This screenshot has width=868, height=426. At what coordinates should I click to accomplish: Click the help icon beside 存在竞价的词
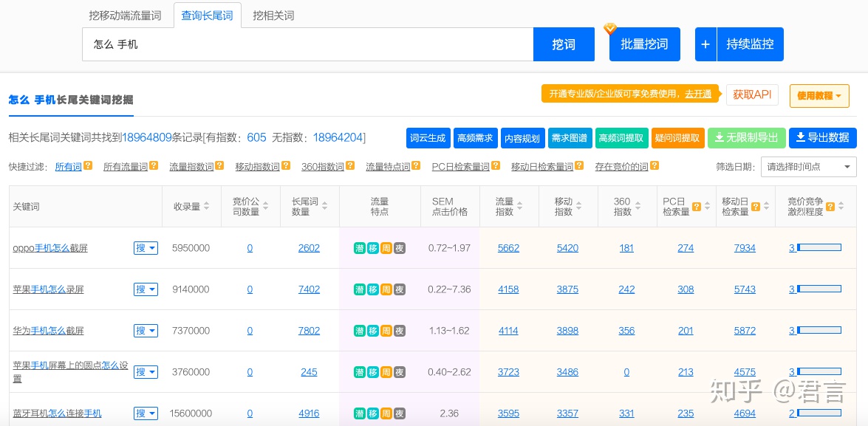click(x=655, y=166)
